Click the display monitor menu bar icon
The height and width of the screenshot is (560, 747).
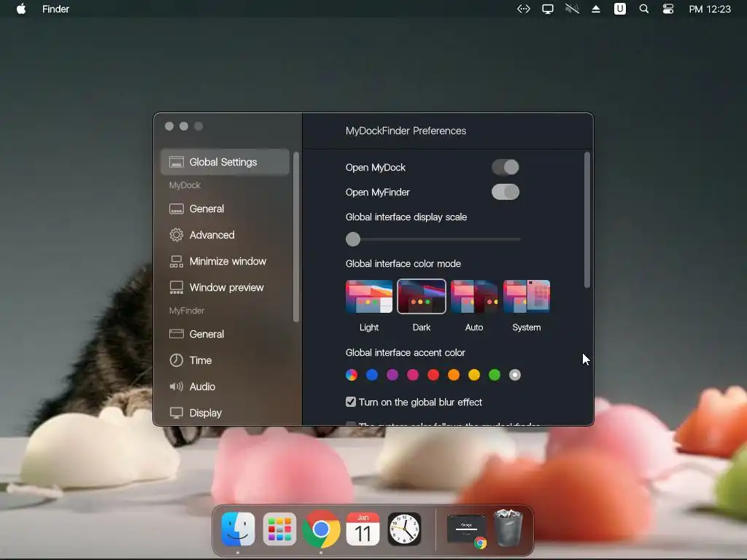pyautogui.click(x=548, y=9)
